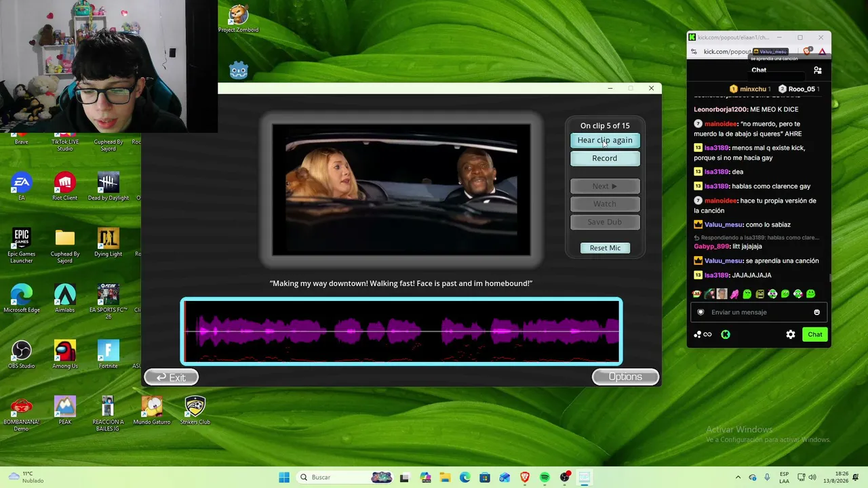Click username Gabyp_899 in chat
Screen dimensions: 868x488
click(711, 247)
